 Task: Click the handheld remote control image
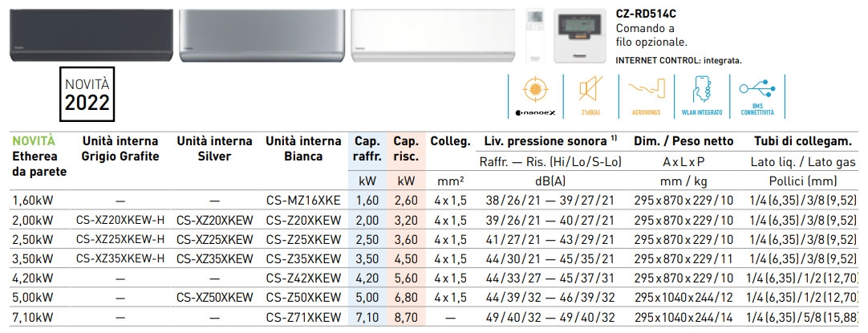pos(535,35)
